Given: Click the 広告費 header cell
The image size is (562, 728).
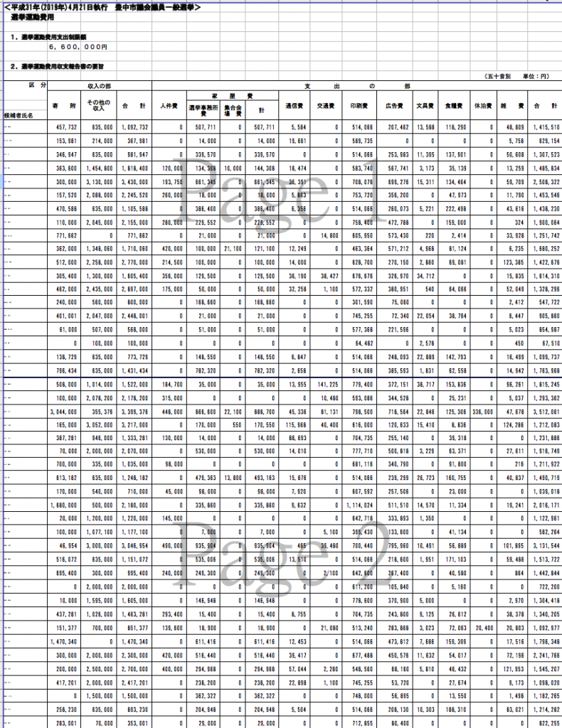Looking at the screenshot, I should coord(392,105).
